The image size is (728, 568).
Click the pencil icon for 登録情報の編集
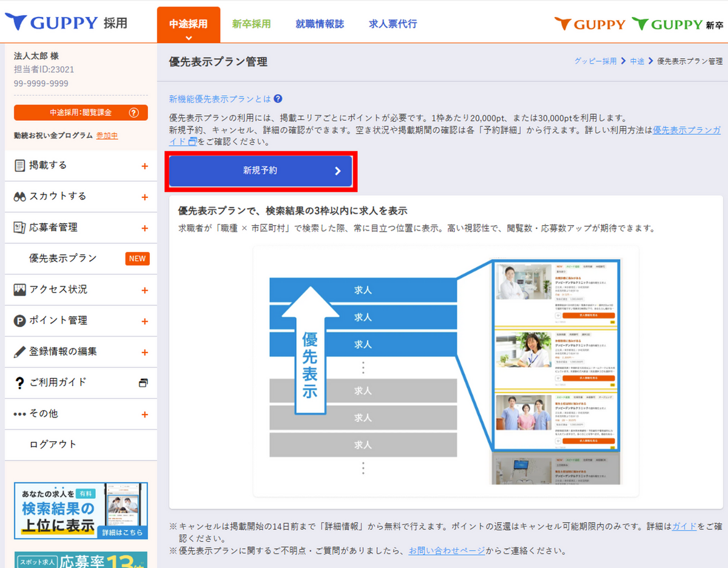click(x=19, y=352)
